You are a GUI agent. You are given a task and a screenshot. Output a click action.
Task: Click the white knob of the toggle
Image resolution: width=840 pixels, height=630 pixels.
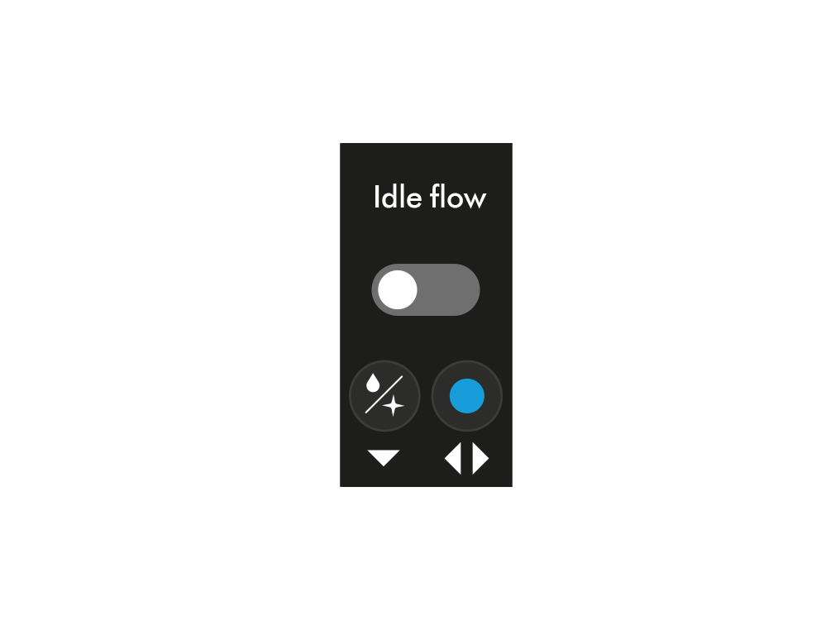(398, 290)
